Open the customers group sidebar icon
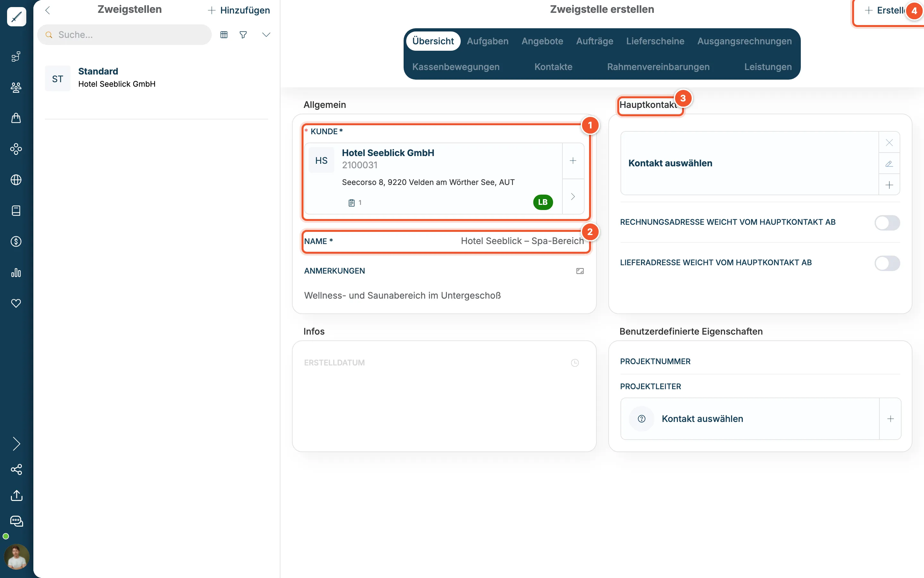Viewport: 924px width, 578px height. pyautogui.click(x=16, y=88)
